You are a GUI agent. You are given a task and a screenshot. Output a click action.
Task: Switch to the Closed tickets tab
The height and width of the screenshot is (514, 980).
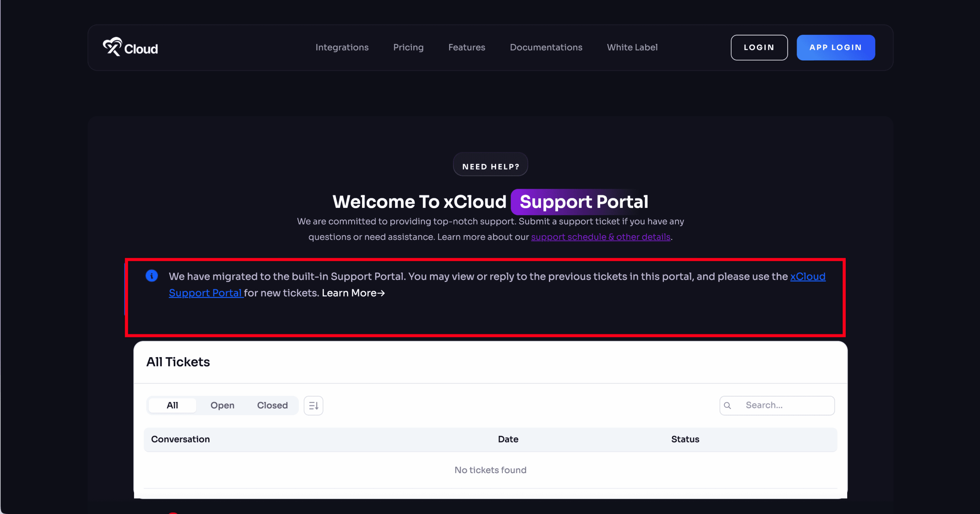pos(272,405)
